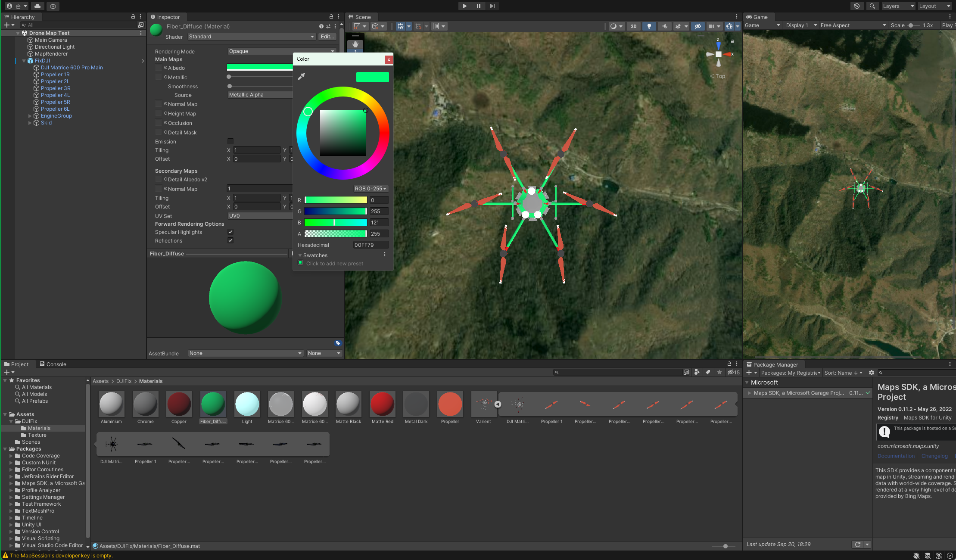Click undo history icon in top bar
Screen dimensions: 956x560
pos(856,6)
